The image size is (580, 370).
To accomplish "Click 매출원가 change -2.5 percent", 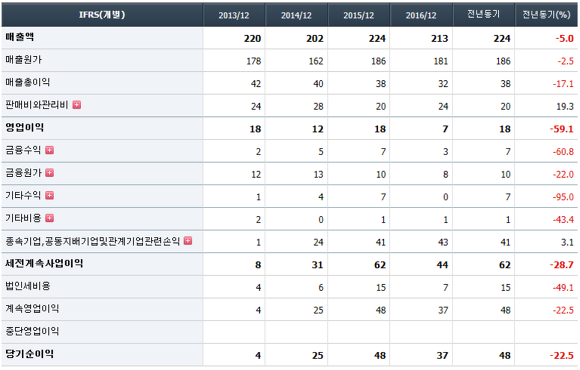I will pos(566,61).
